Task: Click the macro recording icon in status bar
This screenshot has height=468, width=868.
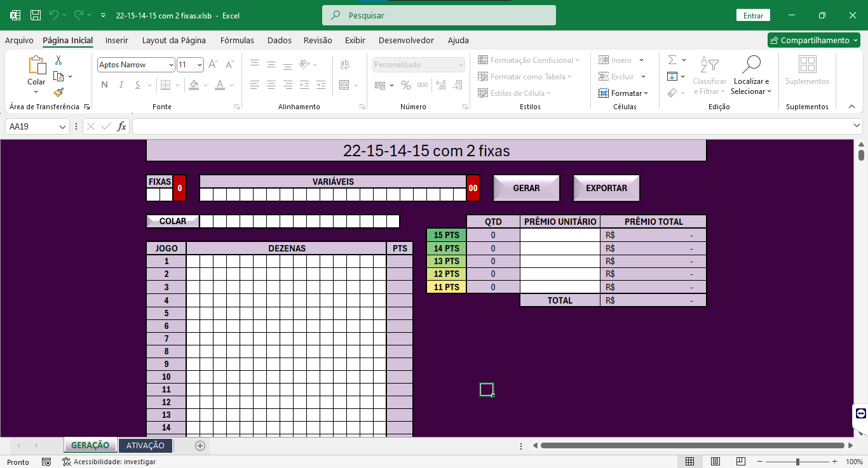Action: tap(46, 462)
